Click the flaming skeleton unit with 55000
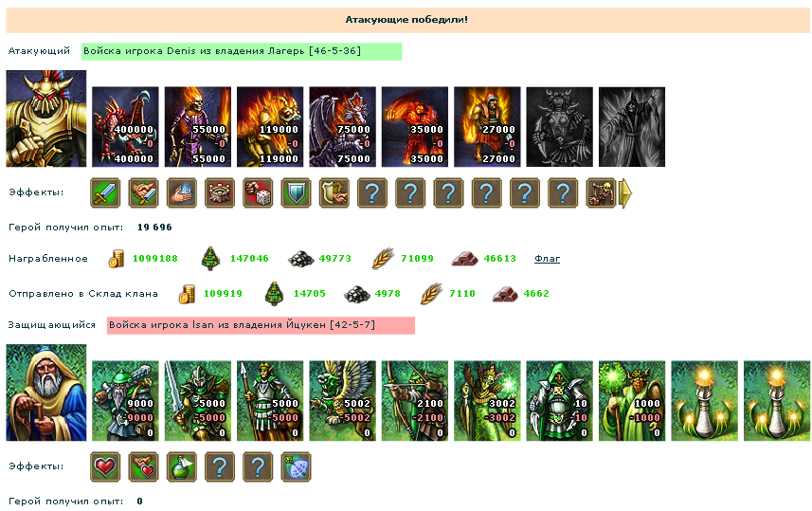 pyautogui.click(x=198, y=127)
